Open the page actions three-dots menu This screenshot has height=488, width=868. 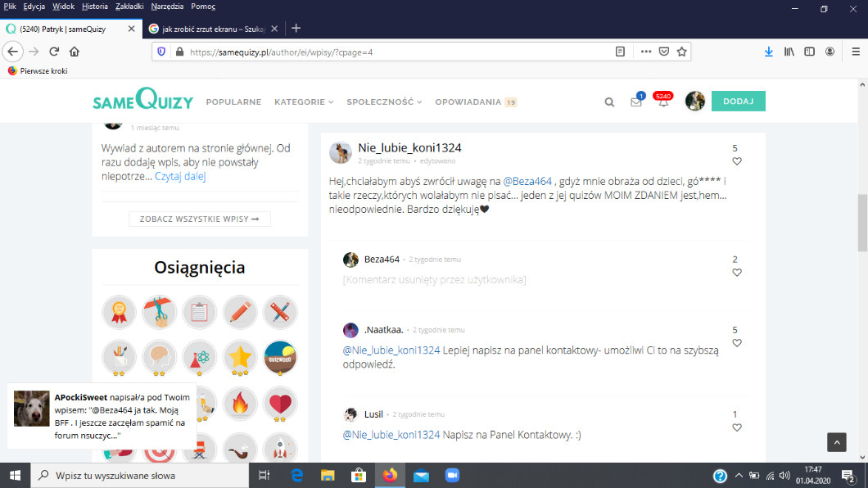tap(646, 51)
